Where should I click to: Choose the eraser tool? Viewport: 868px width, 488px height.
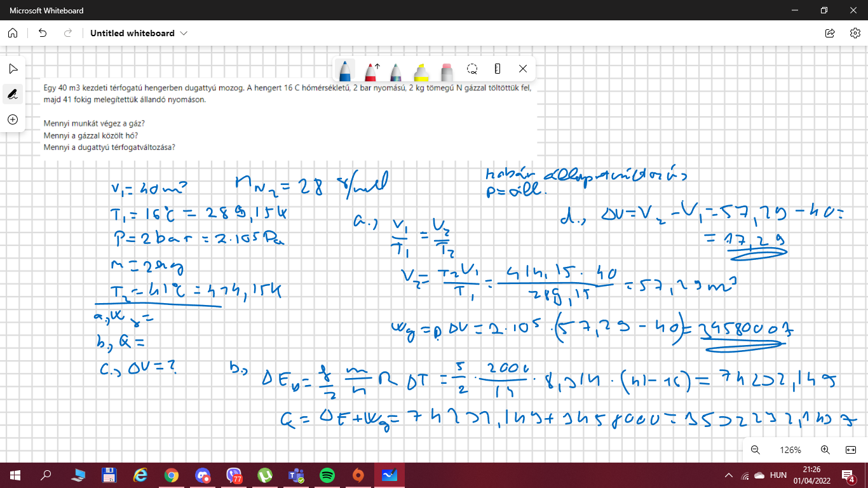pos(446,69)
